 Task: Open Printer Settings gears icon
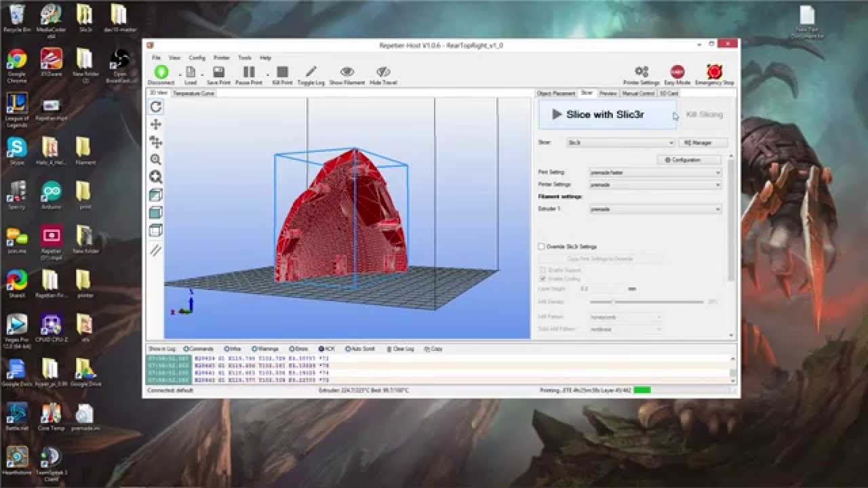pyautogui.click(x=641, y=72)
